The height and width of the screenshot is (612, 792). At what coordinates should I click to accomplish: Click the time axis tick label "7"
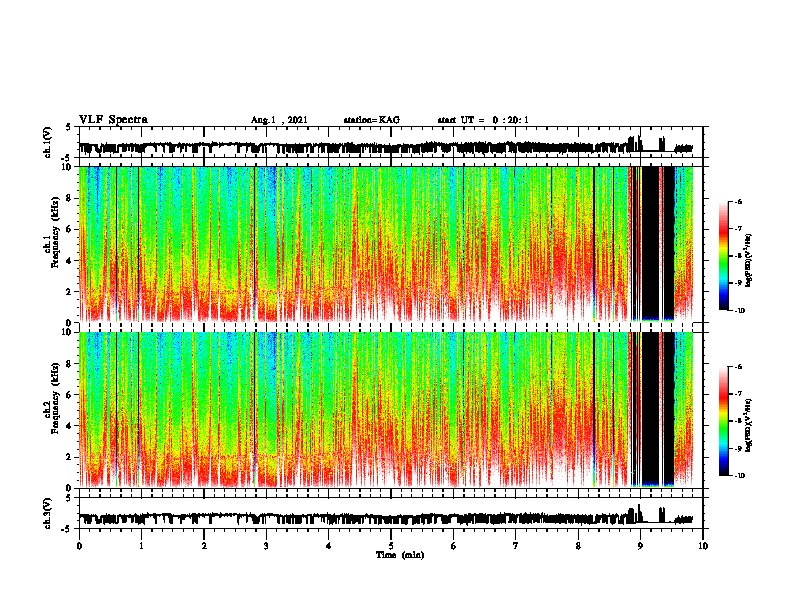click(516, 546)
